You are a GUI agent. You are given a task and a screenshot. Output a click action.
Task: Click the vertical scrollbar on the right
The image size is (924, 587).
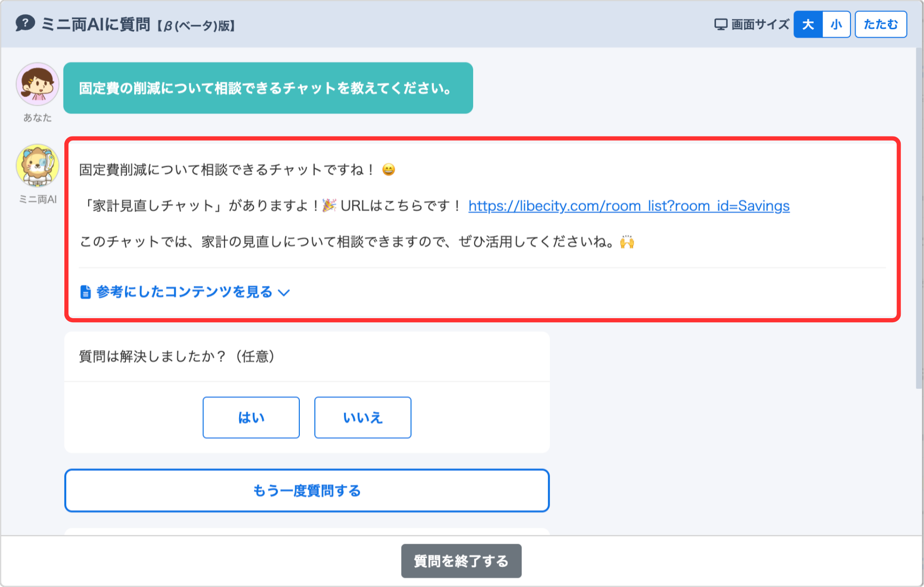[x=919, y=219]
